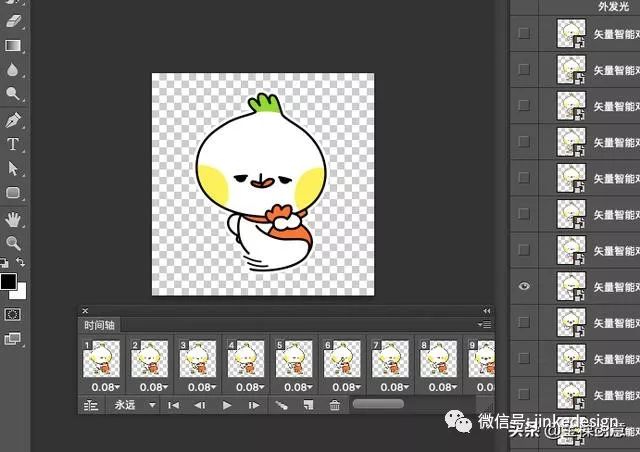Open frame 3 delay 0.08 dropdown
Screen dimensions: 640x452
pos(202,387)
